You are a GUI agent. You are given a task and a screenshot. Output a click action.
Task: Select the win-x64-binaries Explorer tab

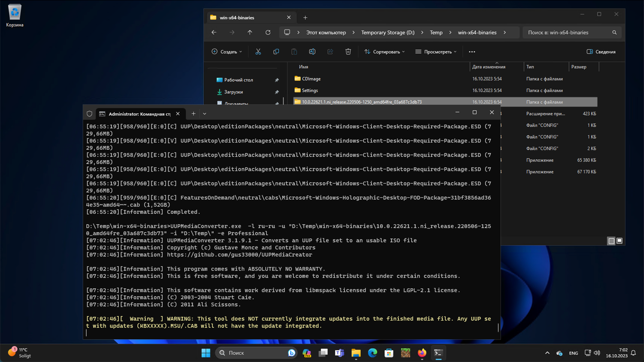point(251,18)
